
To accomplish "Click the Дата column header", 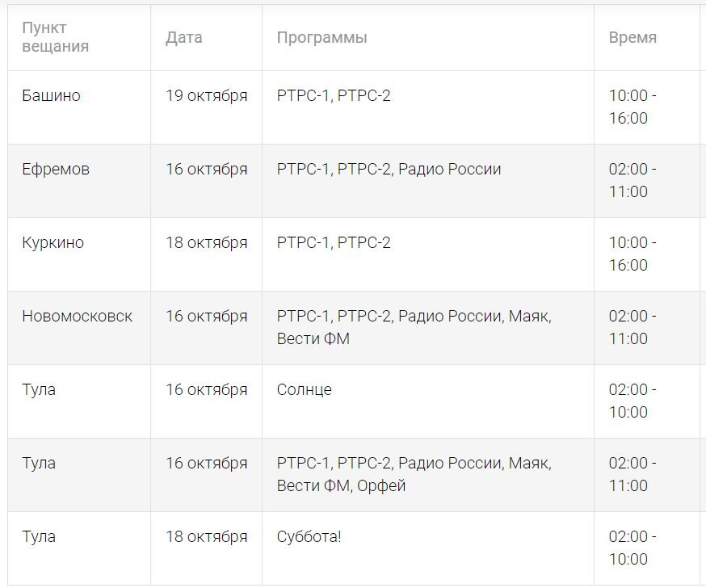I will pyautogui.click(x=184, y=38).
